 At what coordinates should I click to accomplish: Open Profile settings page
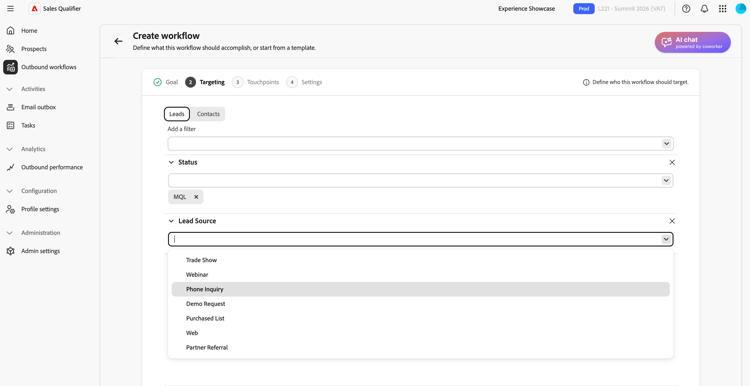pyautogui.click(x=40, y=209)
